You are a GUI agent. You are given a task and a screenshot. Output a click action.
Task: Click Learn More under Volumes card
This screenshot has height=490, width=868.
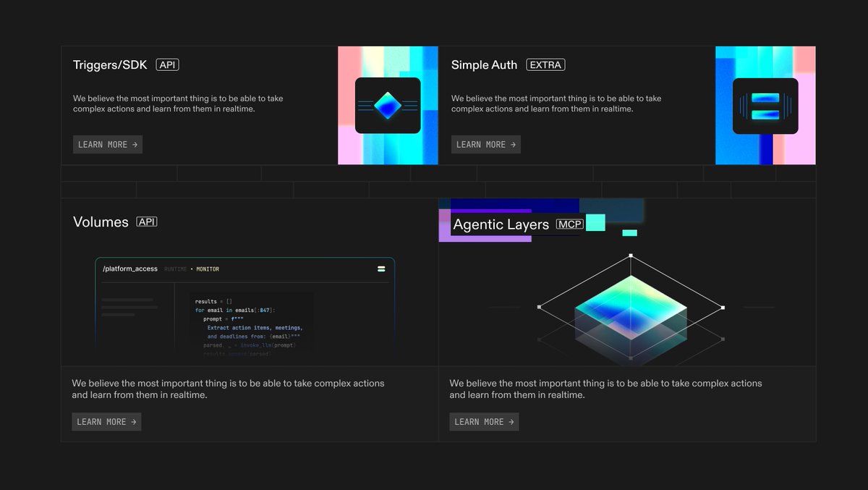coord(106,422)
